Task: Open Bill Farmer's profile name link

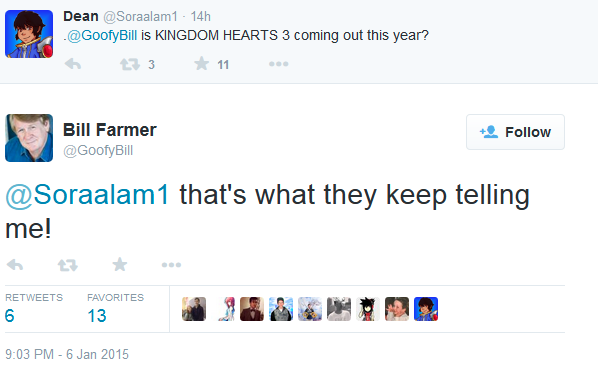Action: (x=110, y=130)
